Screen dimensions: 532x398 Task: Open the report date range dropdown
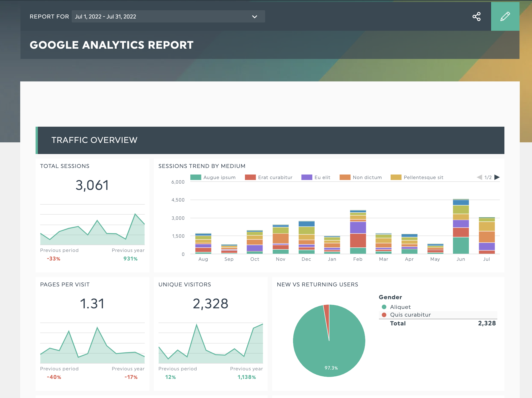[x=168, y=16]
